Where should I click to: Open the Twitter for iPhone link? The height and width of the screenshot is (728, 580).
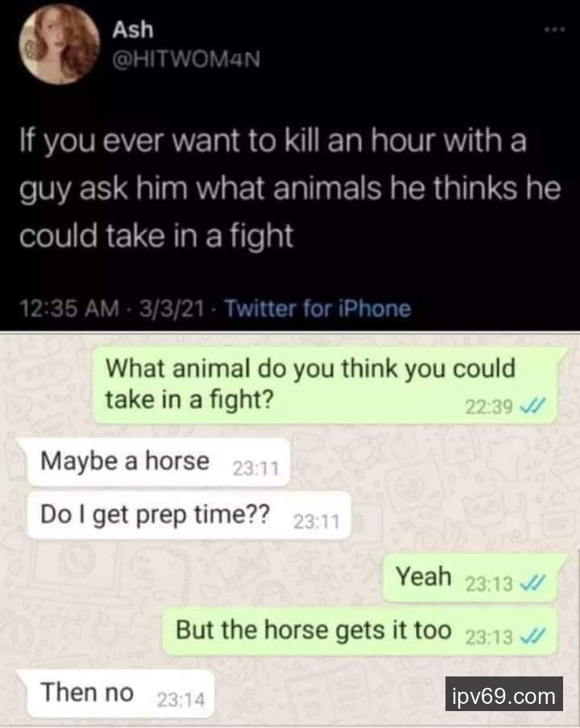click(x=317, y=308)
